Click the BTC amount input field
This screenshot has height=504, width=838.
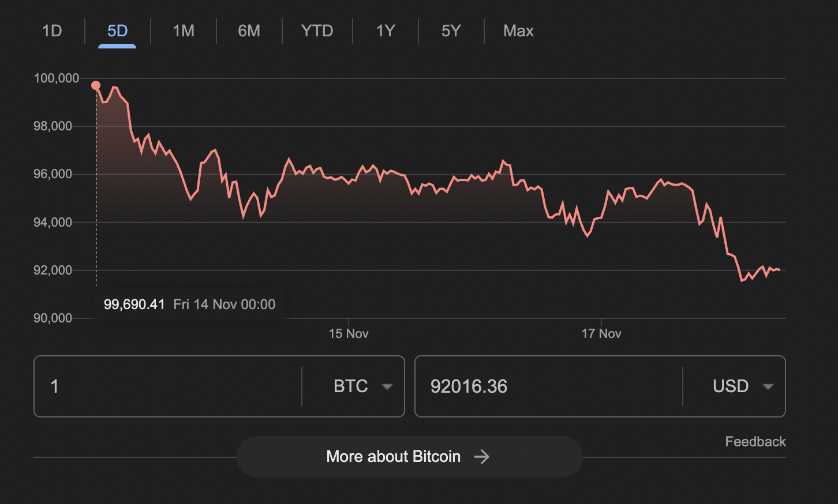point(167,386)
